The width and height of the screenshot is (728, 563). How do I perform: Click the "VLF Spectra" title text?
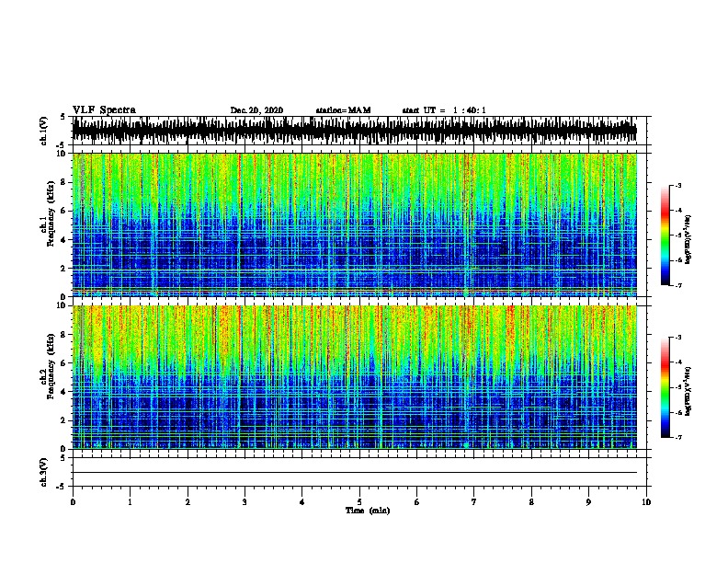[104, 110]
